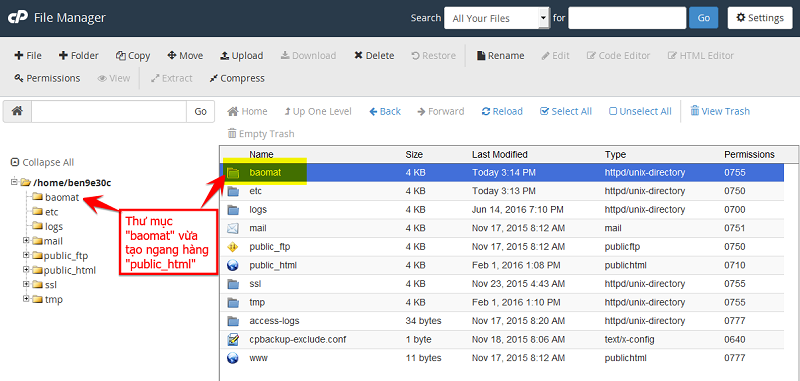Screen dimensions: 800x381
Task: Click the Restore toolbar button
Action: pyautogui.click(x=433, y=56)
